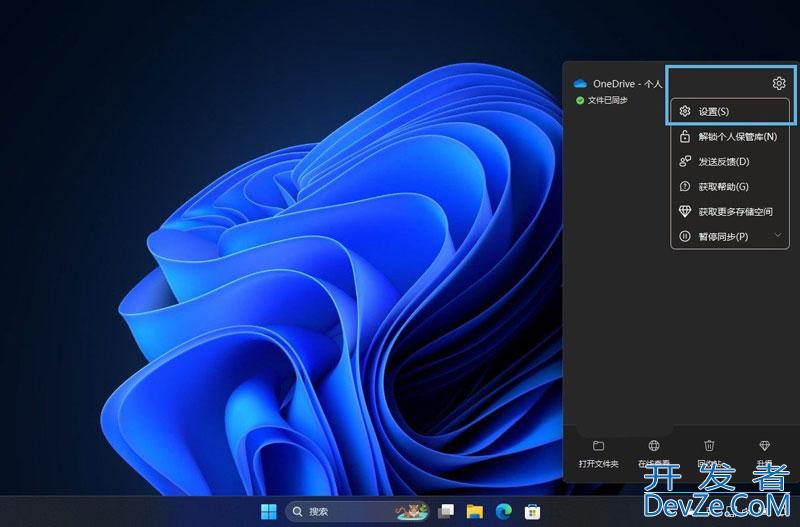
Task: Expand the 暂停同步(P) submenu chevron
Action: (x=778, y=235)
